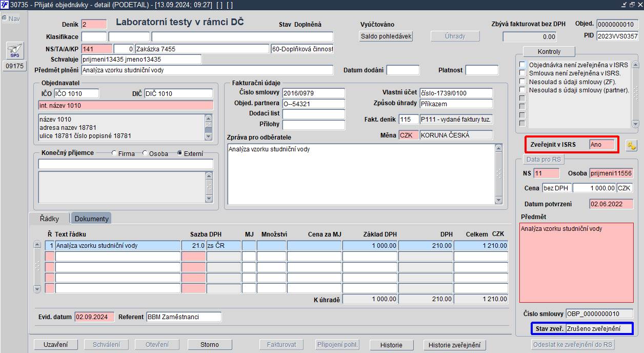Open the Zveřejnit v ISRS value field

(601, 145)
